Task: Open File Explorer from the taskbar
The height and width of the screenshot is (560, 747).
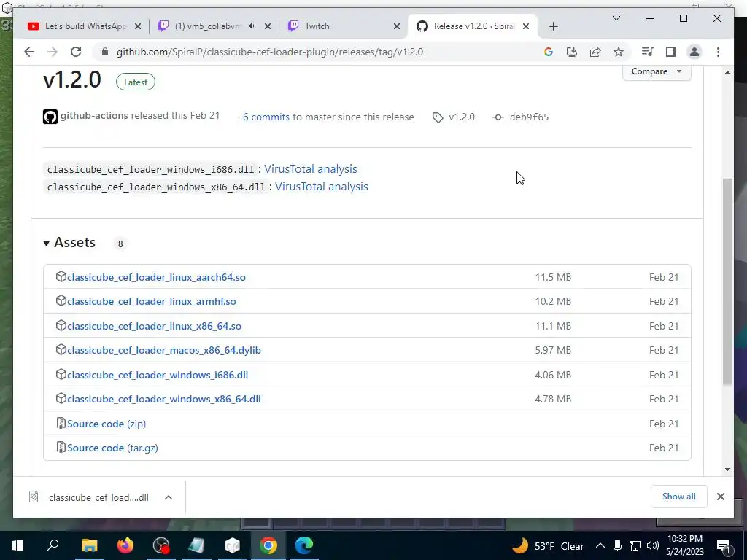Action: (89, 545)
